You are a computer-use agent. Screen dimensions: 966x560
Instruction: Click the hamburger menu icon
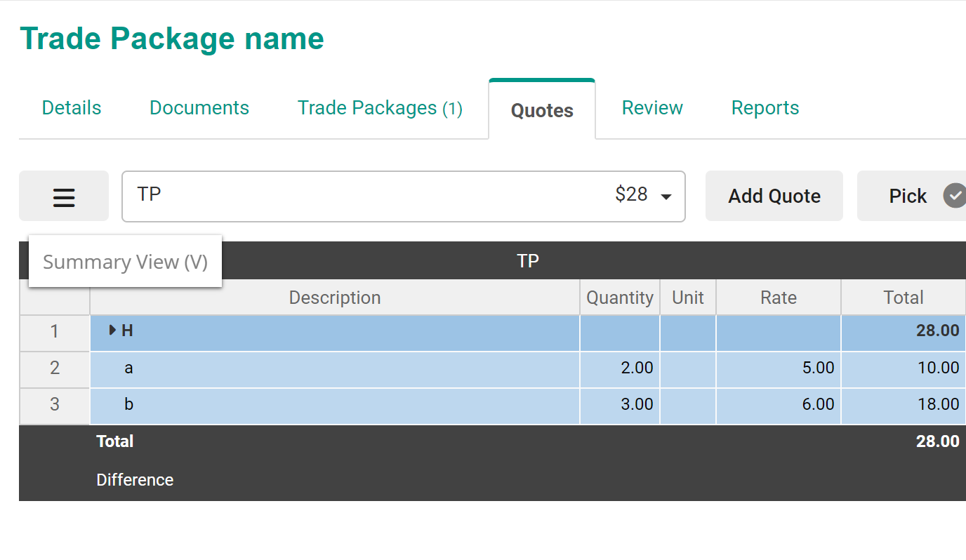click(64, 196)
